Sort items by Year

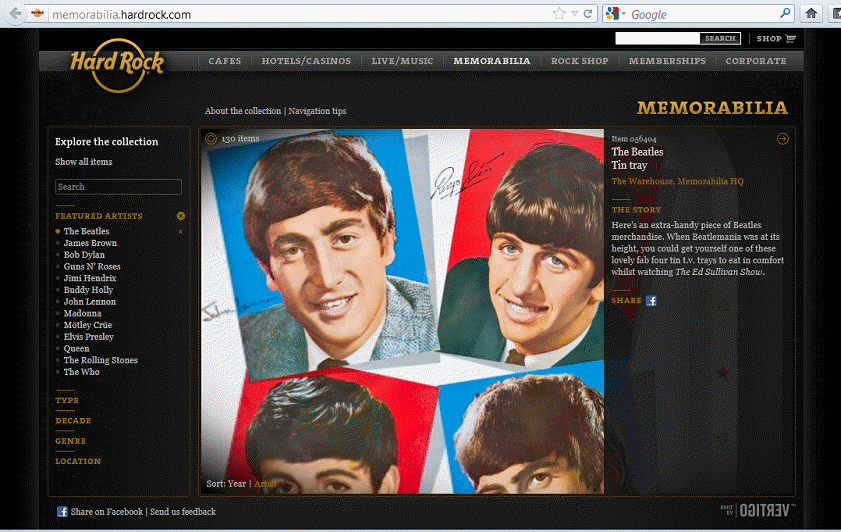click(x=237, y=484)
